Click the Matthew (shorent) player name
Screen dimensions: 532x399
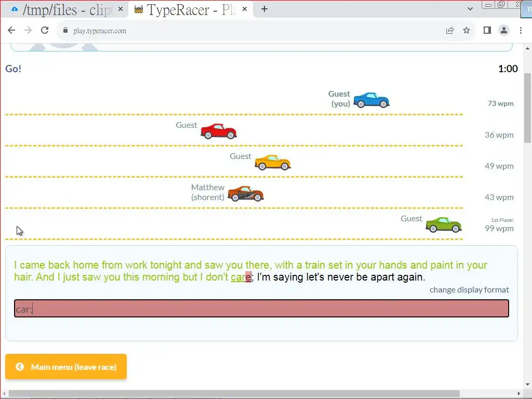[208, 192]
